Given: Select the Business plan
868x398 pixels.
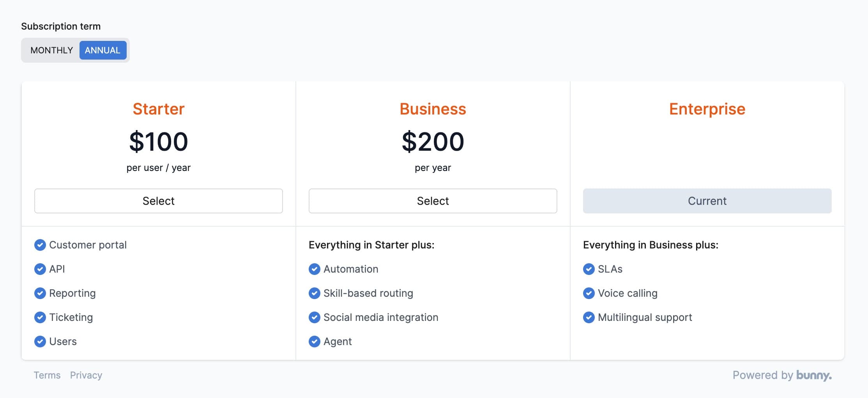Looking at the screenshot, I should (x=433, y=201).
